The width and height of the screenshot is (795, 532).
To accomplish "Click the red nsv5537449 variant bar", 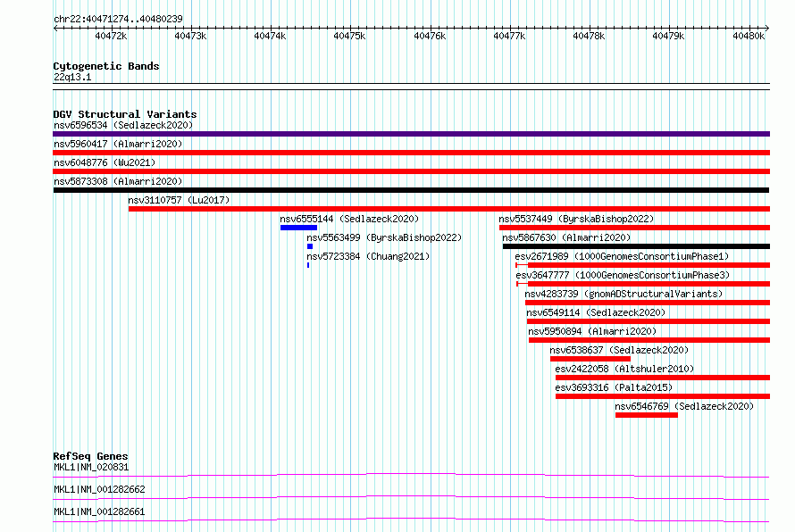I will coord(635,228).
